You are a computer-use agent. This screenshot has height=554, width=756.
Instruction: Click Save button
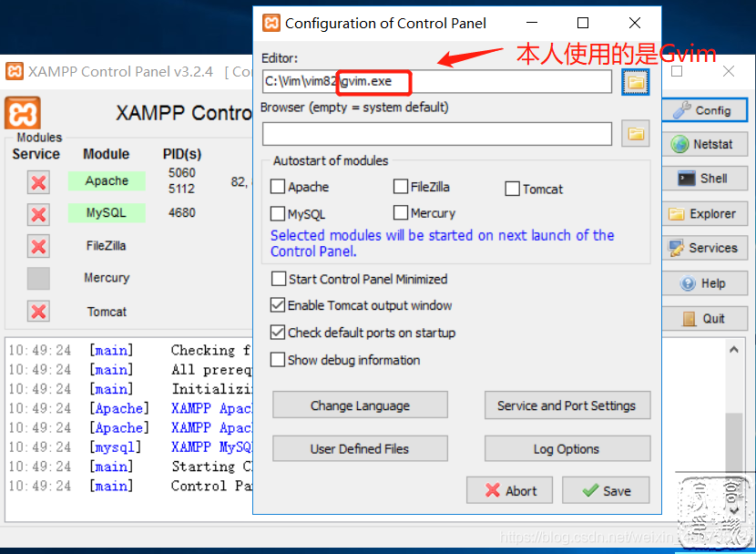point(606,490)
